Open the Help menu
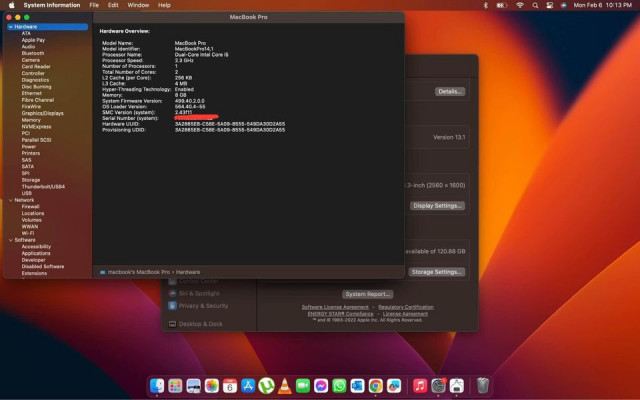This screenshot has height=400, width=640. click(164, 5)
